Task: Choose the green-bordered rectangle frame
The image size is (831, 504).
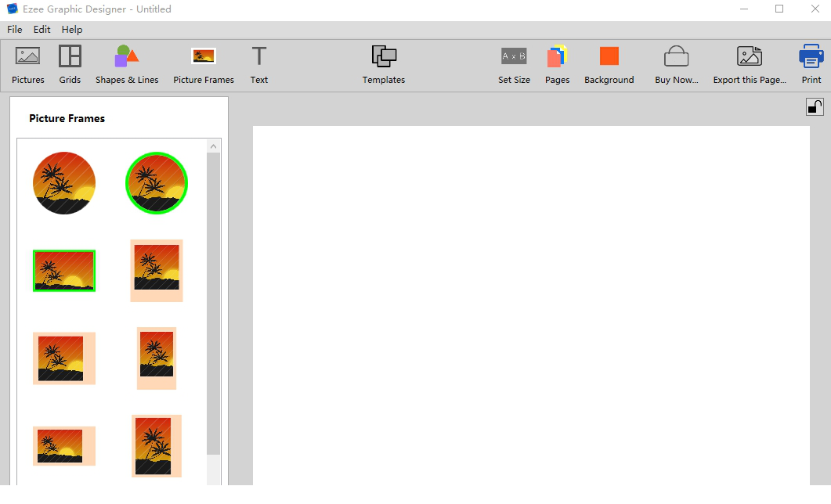Action: pyautogui.click(x=64, y=271)
